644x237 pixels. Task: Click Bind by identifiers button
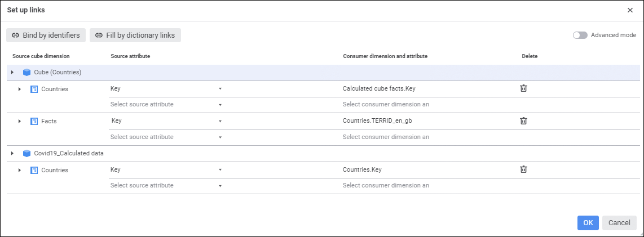[46, 35]
